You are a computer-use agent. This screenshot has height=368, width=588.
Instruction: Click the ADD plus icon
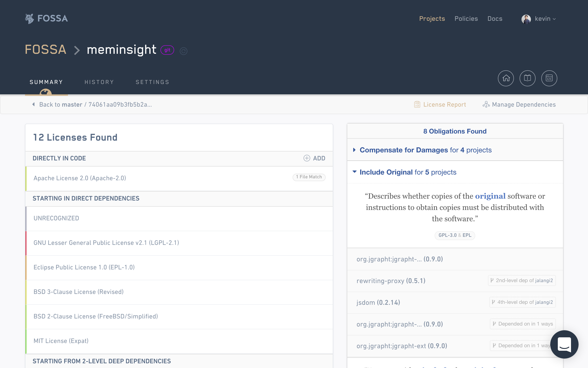pyautogui.click(x=307, y=158)
